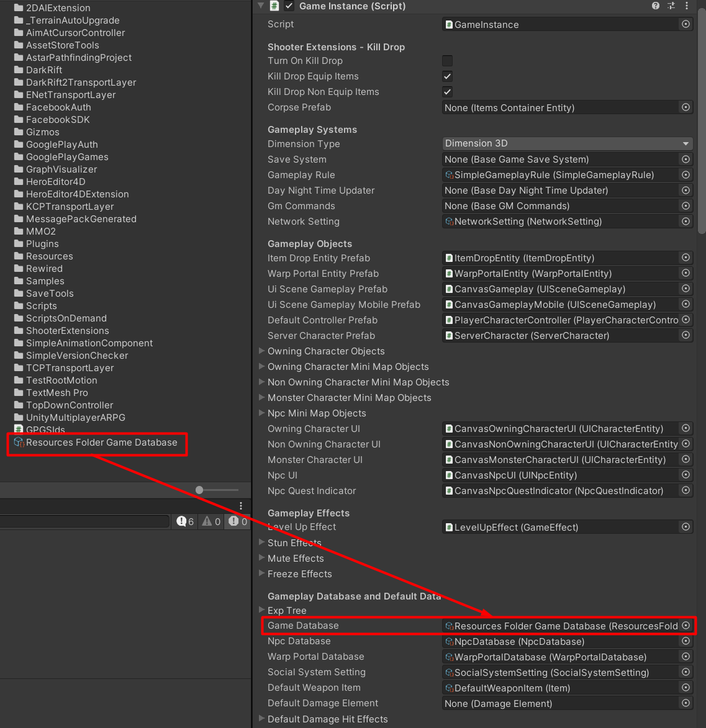Open the Dimension Type dropdown

(567, 143)
